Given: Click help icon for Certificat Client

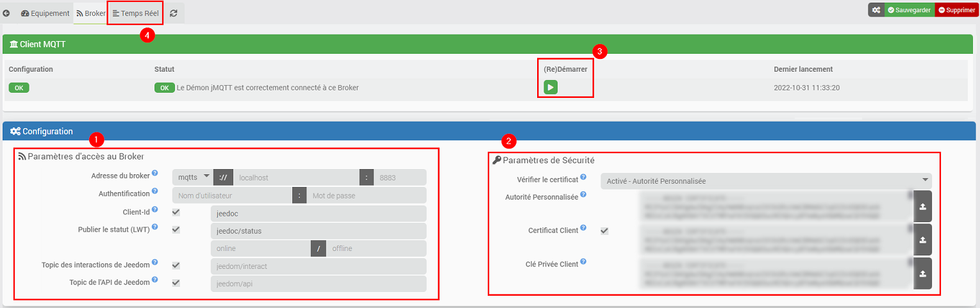Looking at the screenshot, I should 583,228.
